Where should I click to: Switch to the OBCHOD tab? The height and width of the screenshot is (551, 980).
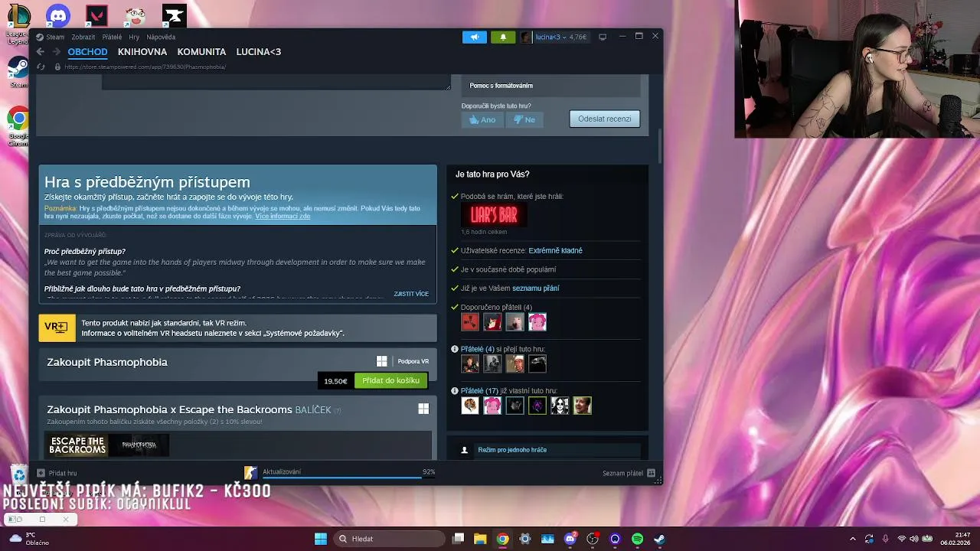pos(87,52)
